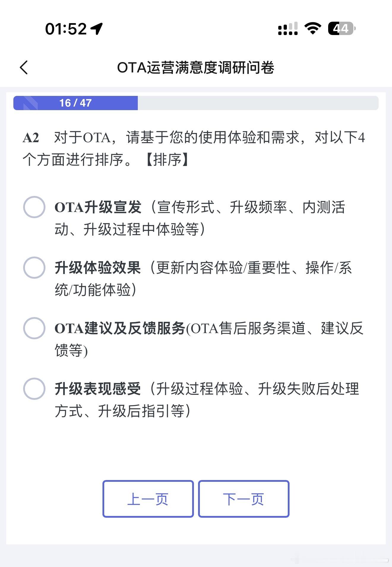Choose the 升级体验效果 radio circle

click(34, 267)
